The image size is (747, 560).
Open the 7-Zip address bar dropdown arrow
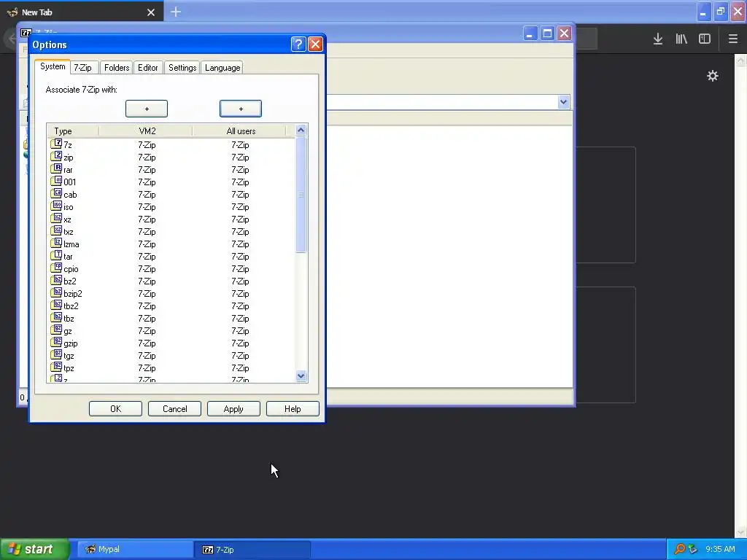(x=564, y=102)
